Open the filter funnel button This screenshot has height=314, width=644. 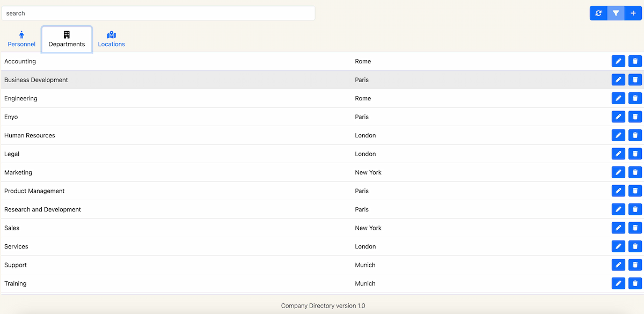coord(616,13)
